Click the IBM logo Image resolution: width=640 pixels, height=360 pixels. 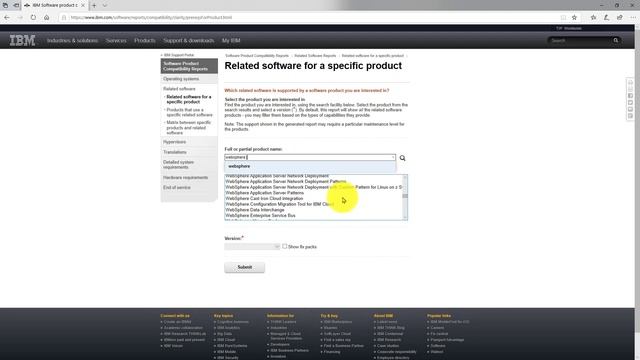coord(22,40)
